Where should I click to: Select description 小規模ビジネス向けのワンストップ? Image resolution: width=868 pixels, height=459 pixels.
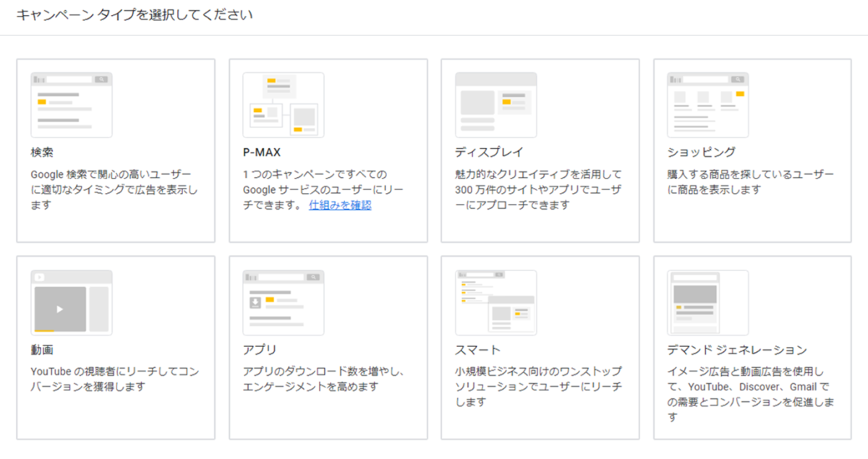pyautogui.click(x=538, y=387)
